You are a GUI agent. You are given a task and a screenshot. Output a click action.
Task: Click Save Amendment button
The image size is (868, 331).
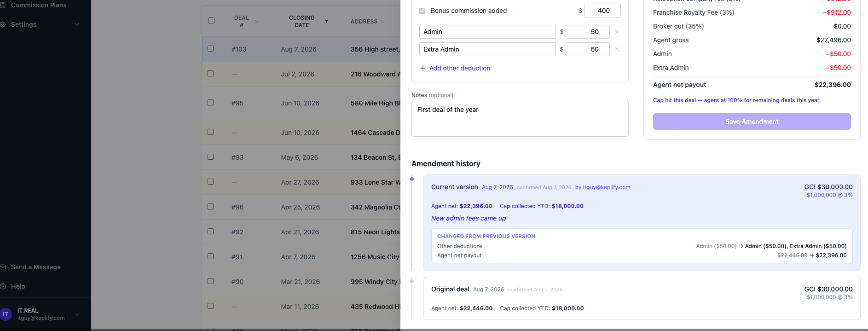tap(752, 122)
